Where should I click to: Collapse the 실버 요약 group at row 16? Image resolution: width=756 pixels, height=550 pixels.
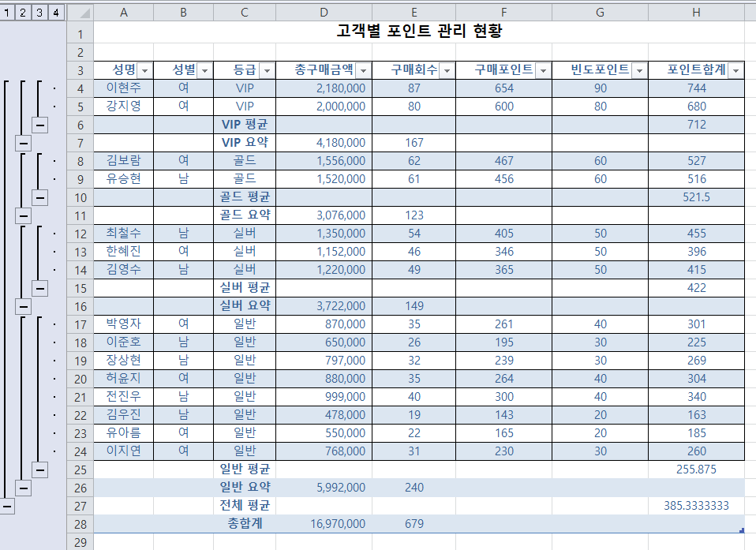(x=23, y=306)
